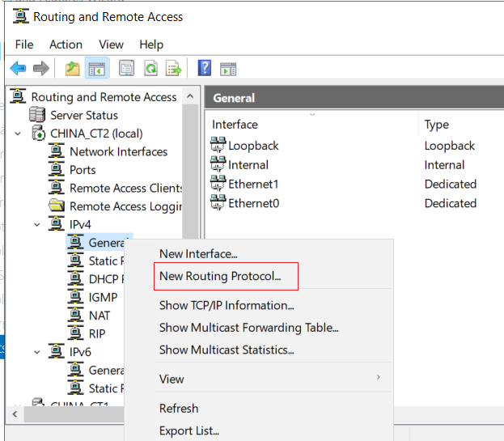Click the green Refresh toolbar icon

click(x=150, y=69)
